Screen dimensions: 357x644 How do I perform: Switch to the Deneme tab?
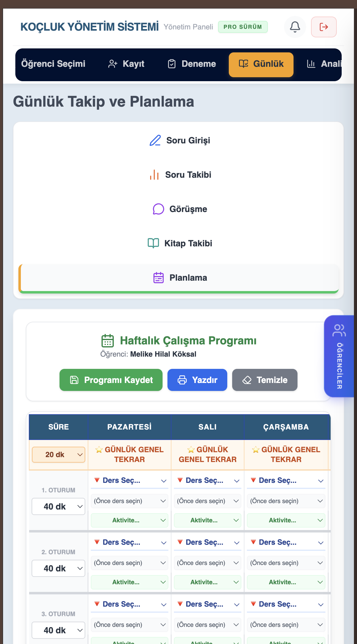[x=192, y=64]
